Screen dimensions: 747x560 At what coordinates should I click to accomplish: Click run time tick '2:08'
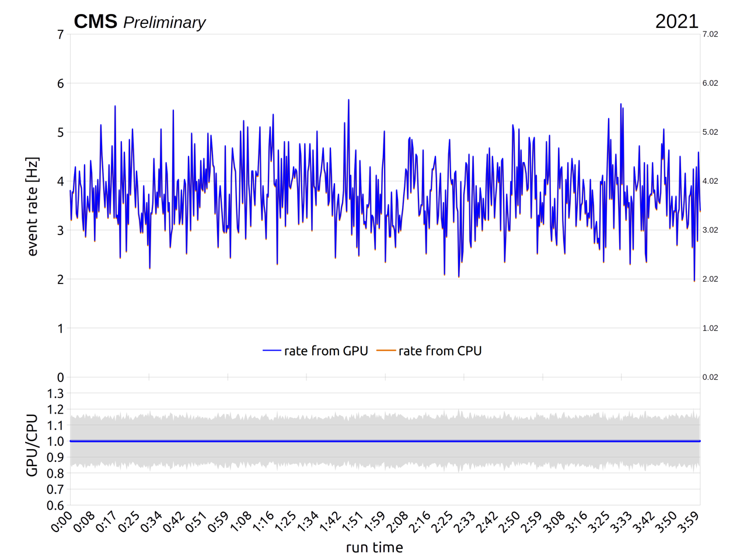point(399,522)
